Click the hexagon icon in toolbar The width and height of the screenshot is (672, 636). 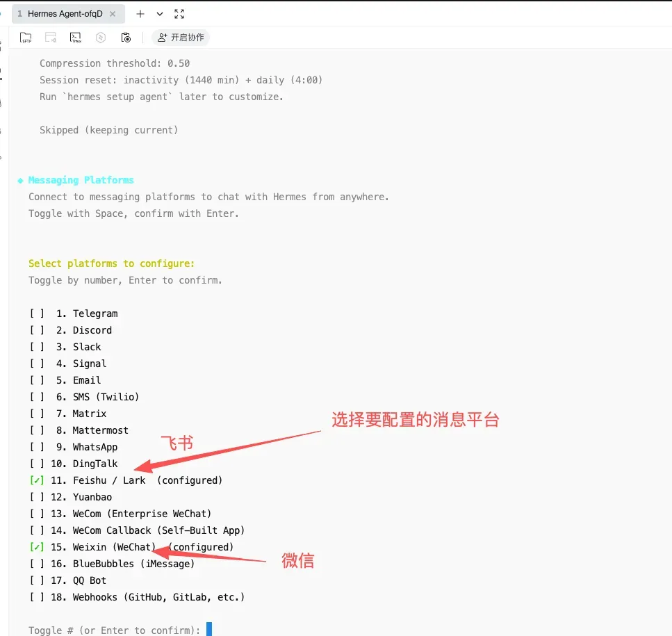pyautogui.click(x=101, y=38)
